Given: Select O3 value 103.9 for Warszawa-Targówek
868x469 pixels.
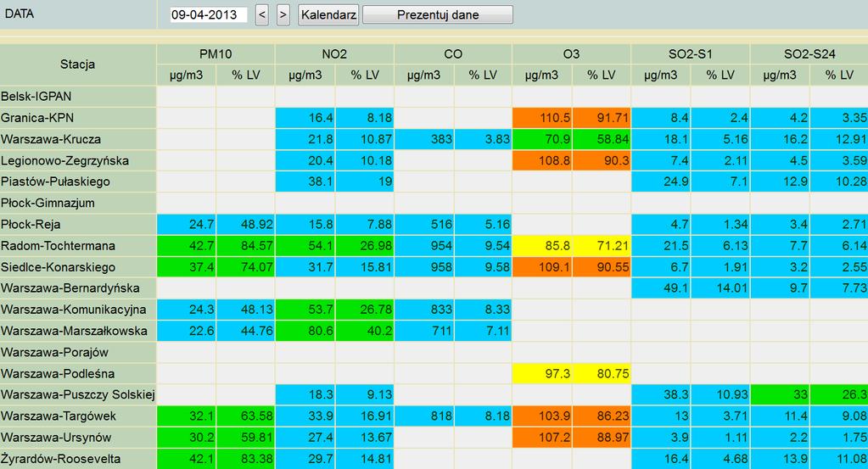Looking at the screenshot, I should (x=542, y=416).
